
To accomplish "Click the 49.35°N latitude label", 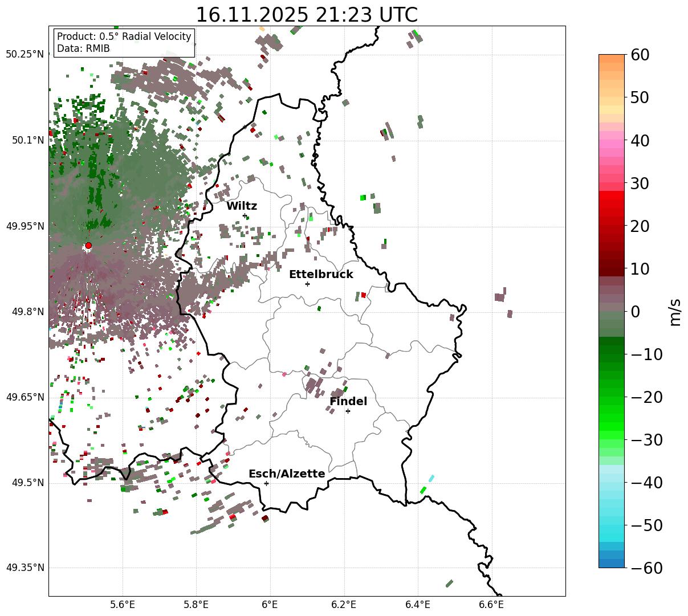I will tap(25, 568).
